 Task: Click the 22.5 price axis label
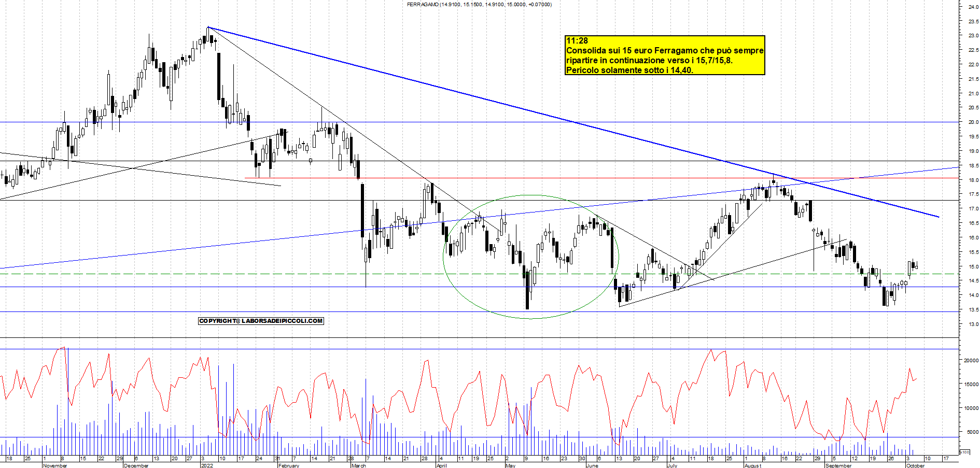tap(973, 50)
